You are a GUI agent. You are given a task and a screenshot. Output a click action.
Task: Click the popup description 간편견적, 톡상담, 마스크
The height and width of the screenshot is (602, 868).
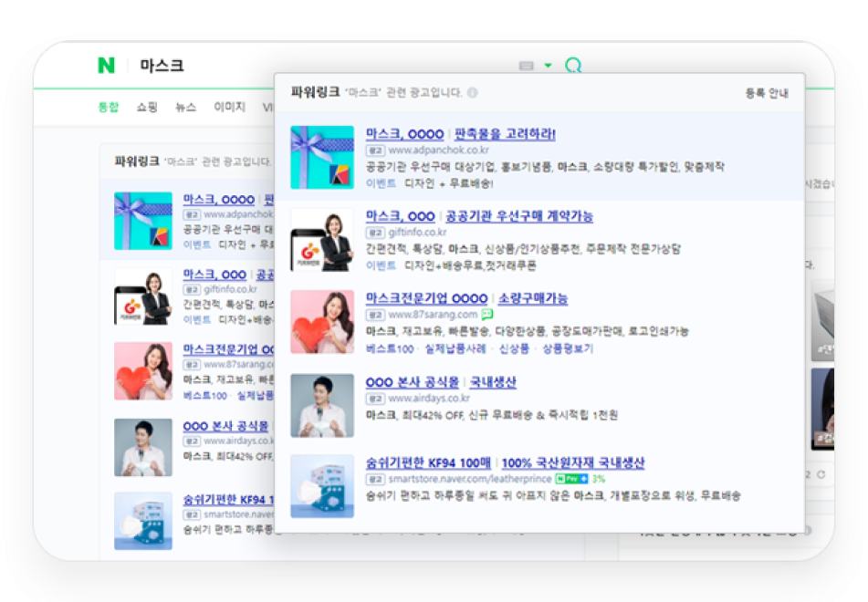(x=523, y=248)
